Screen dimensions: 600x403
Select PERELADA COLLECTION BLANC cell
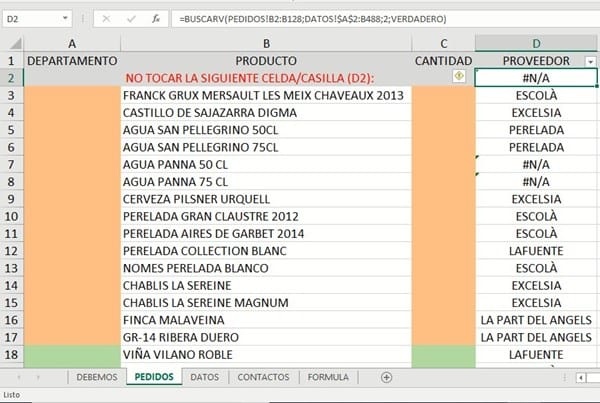(x=266, y=251)
